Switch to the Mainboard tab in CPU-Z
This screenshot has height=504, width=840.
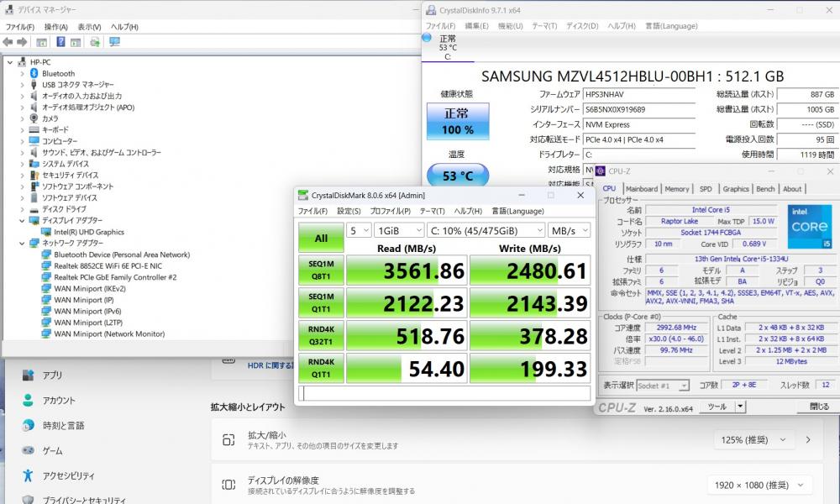click(x=641, y=189)
